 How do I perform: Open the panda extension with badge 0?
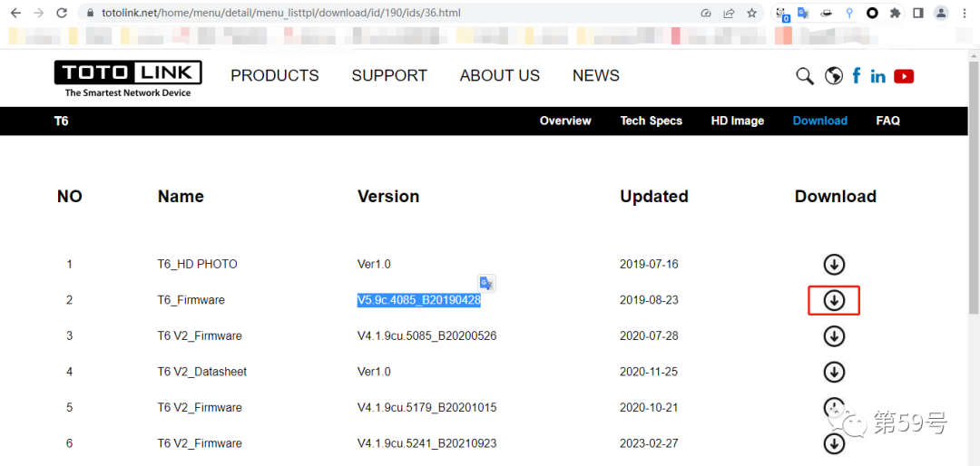(x=782, y=14)
